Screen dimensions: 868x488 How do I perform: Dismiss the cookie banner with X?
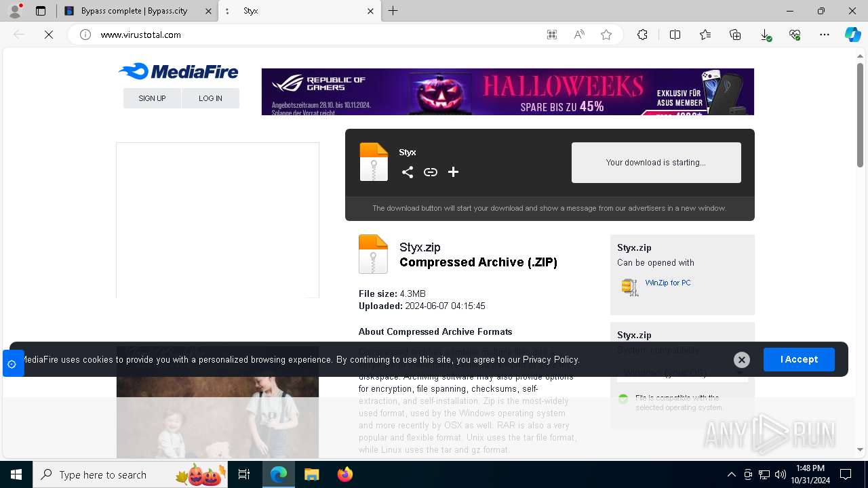click(742, 360)
